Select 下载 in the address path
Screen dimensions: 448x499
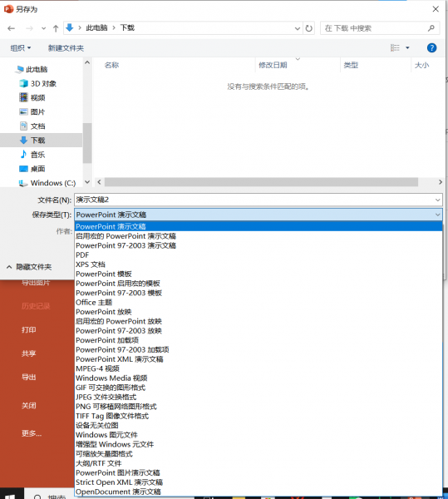click(x=127, y=27)
